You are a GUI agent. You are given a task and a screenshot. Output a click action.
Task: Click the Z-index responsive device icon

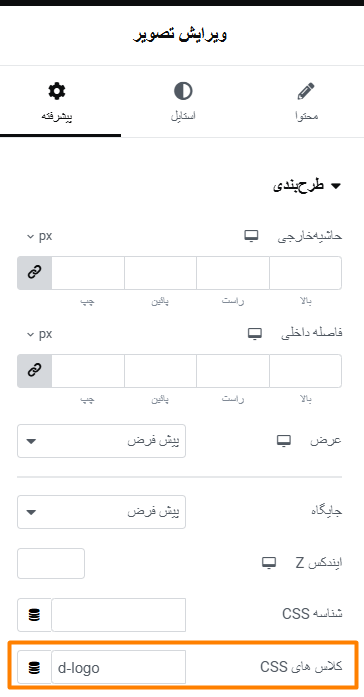(x=268, y=563)
